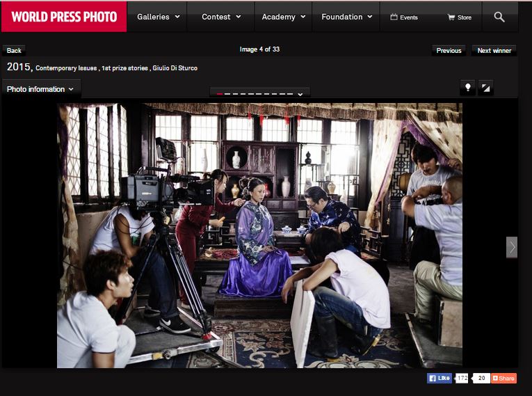The image size is (532, 396).
Task: Expand the Photo information dropdown
Action: point(41,89)
